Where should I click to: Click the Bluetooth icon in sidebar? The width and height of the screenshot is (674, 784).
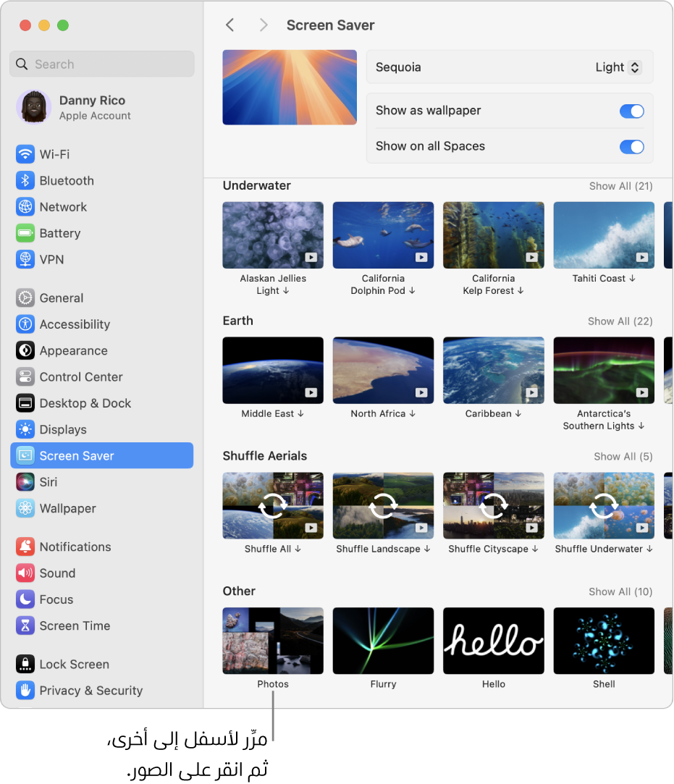[x=25, y=180]
